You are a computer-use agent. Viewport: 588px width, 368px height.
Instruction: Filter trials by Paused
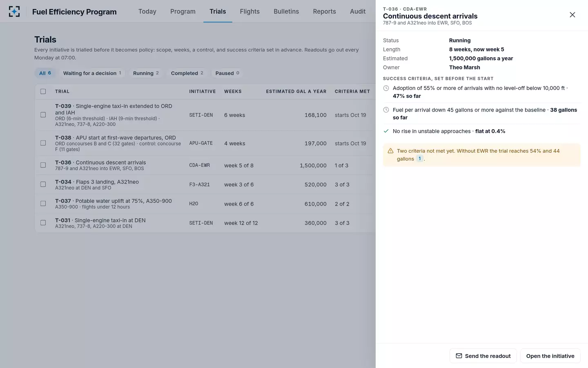(x=227, y=73)
